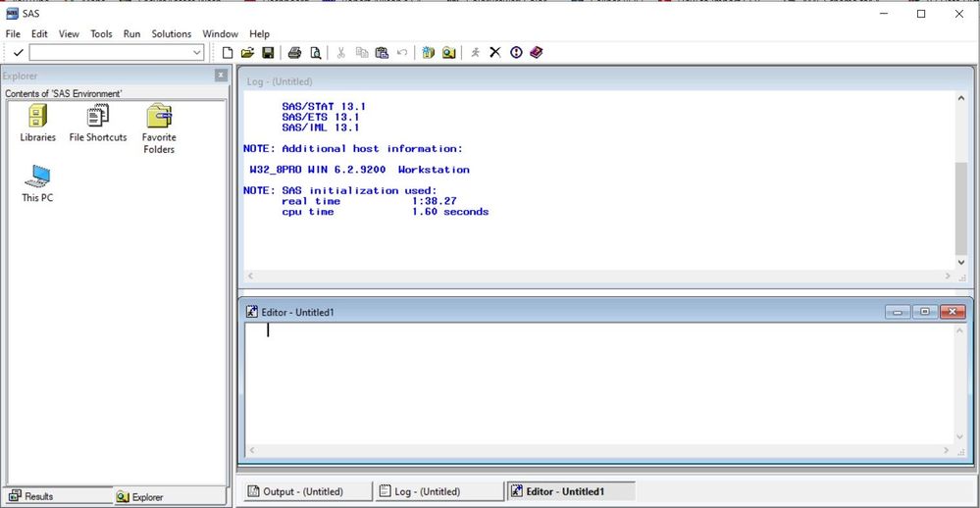This screenshot has width=980, height=508.
Task: Run the program with the Submit icon
Action: tap(476, 53)
